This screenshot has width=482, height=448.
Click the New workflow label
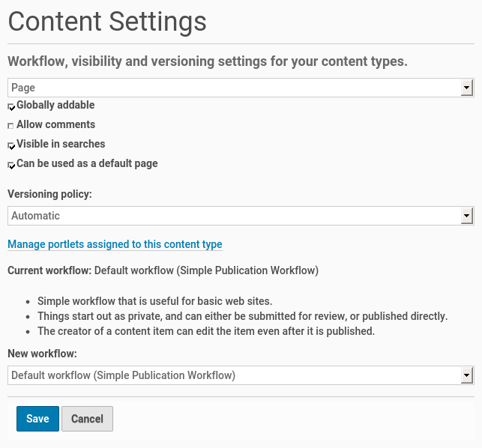(42, 353)
